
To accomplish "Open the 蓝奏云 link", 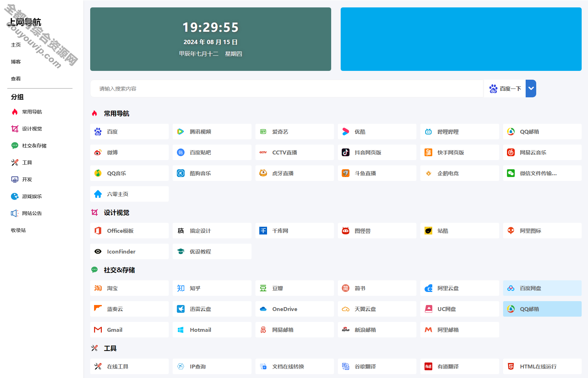I will (x=129, y=309).
